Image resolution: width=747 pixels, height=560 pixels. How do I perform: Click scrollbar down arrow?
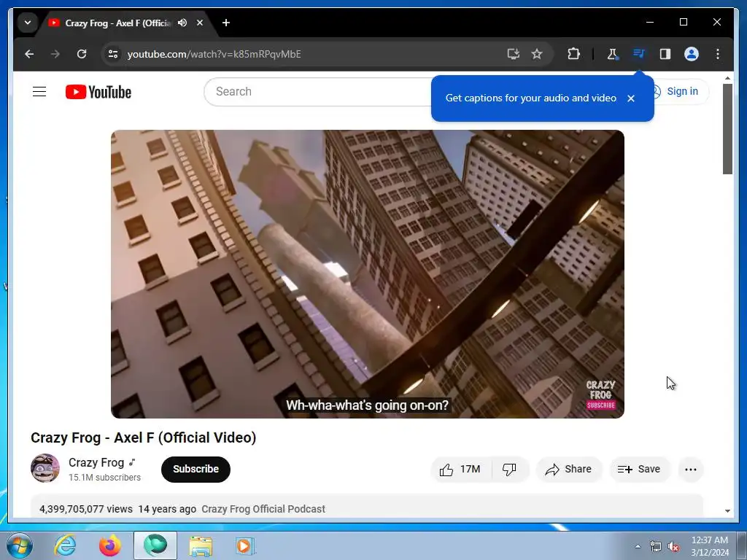(x=727, y=511)
